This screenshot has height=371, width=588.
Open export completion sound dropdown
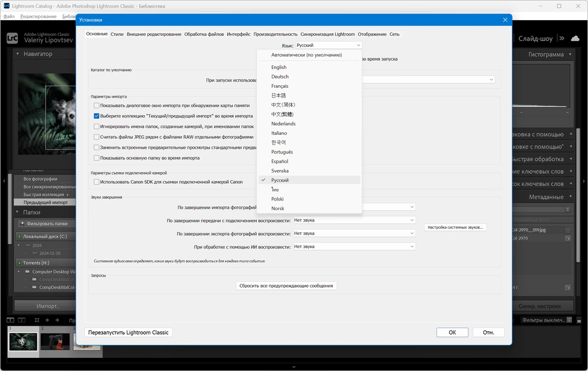click(354, 234)
